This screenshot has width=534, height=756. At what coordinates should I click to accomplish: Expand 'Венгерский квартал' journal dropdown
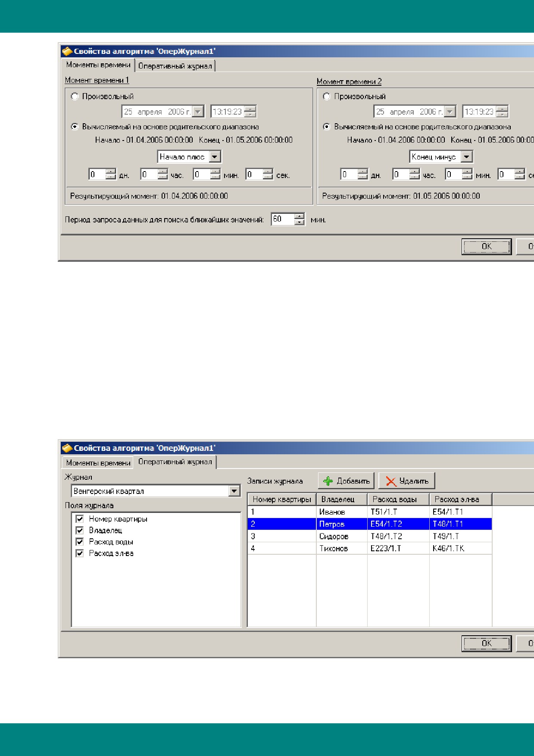pos(234,491)
